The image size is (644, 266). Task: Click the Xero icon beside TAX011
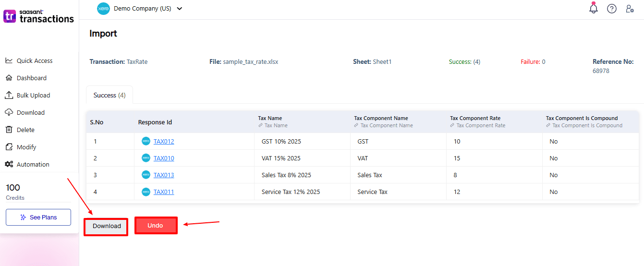tap(146, 192)
